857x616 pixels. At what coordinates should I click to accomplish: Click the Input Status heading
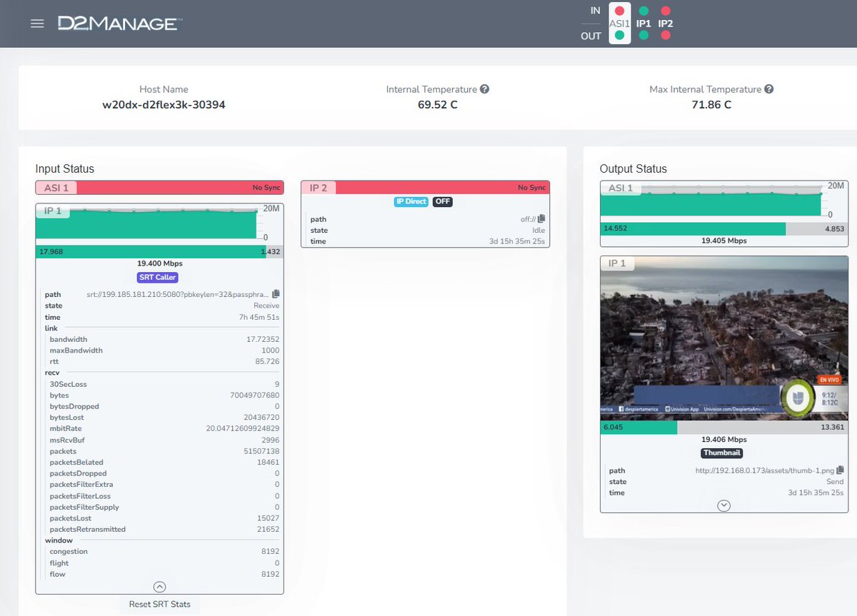(65, 169)
